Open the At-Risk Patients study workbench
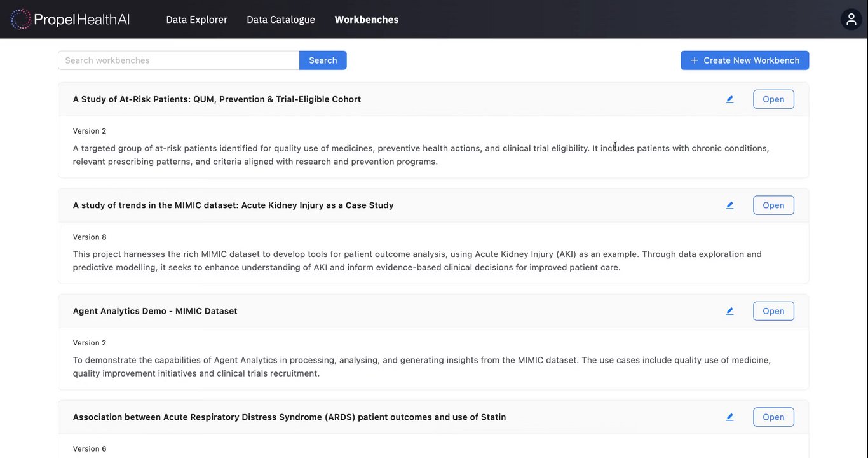Viewport: 868px width, 458px height. pyautogui.click(x=773, y=99)
